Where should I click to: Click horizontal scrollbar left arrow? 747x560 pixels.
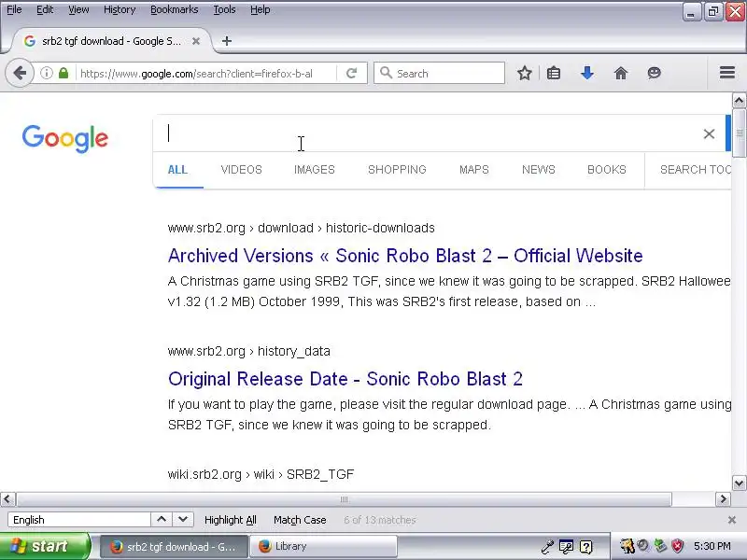pos(7,499)
